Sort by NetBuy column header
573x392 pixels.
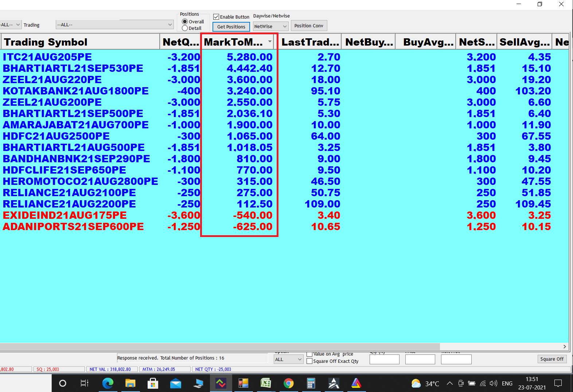(x=369, y=42)
